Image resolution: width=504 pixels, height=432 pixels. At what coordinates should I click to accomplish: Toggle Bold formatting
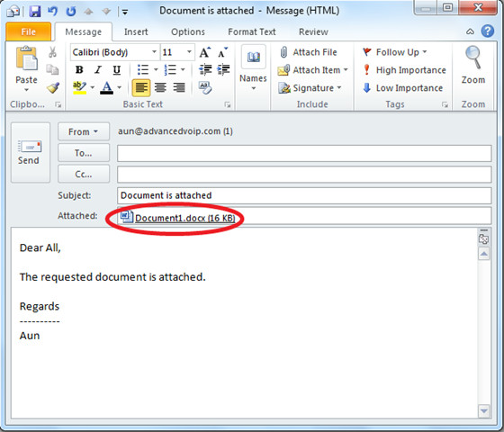point(79,70)
